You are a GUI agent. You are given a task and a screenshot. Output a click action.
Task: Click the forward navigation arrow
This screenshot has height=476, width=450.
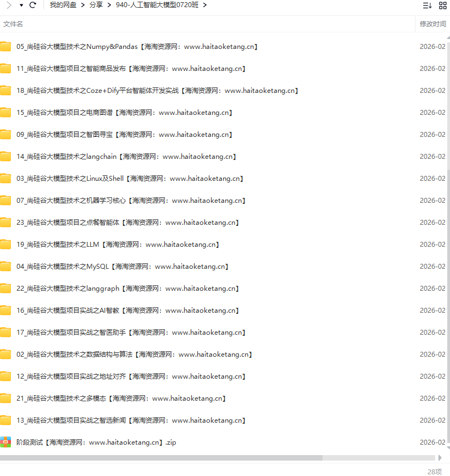pos(9,5)
